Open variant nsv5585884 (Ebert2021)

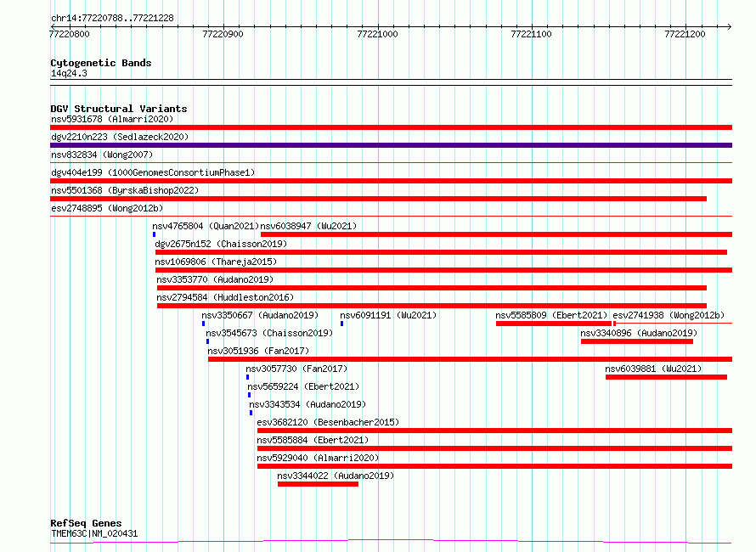[313, 440]
